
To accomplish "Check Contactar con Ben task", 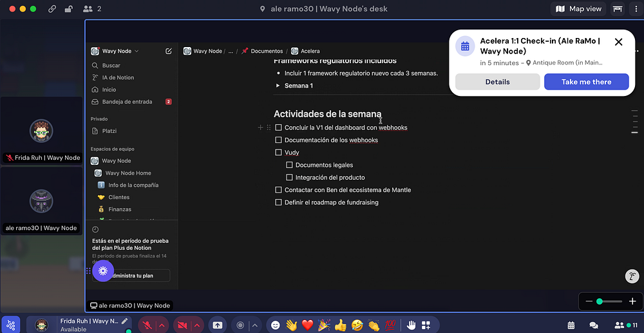I will [278, 190].
